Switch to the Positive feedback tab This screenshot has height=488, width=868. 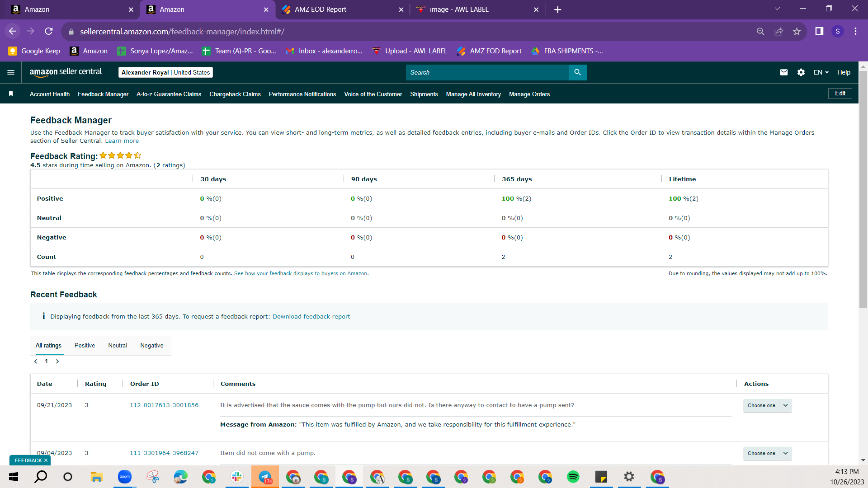point(85,346)
